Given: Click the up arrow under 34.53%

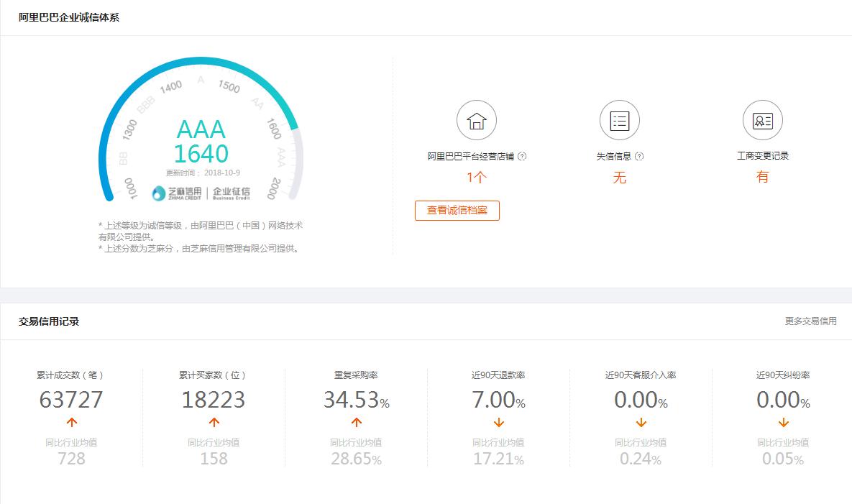Looking at the screenshot, I should click(x=356, y=422).
